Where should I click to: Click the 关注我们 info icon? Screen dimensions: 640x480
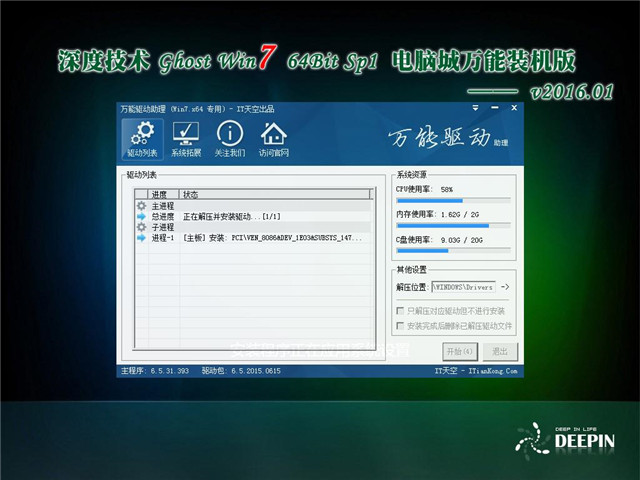[230, 139]
